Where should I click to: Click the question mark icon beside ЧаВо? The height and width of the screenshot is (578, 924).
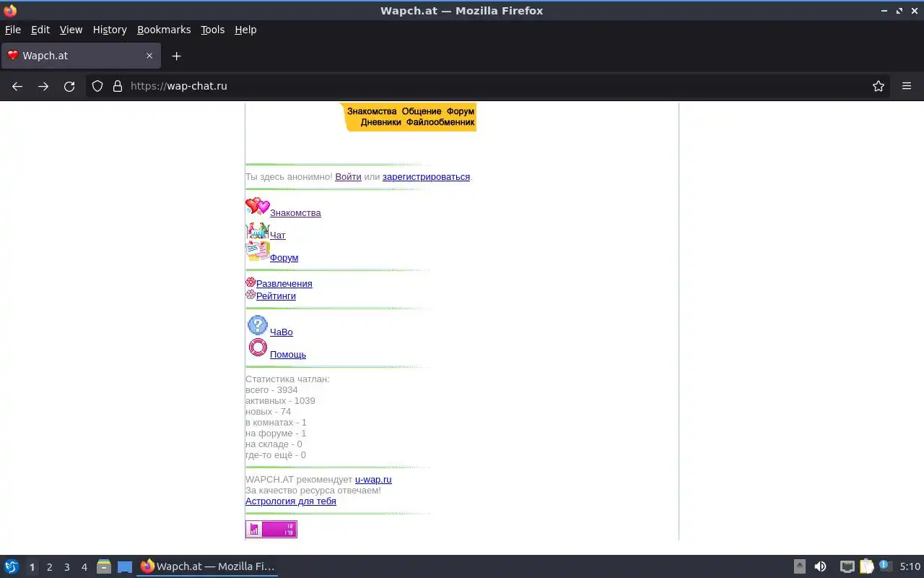coord(258,325)
